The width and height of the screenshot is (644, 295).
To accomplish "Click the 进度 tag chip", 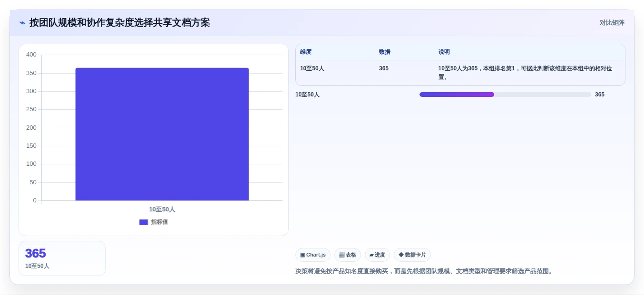I will pos(377,255).
